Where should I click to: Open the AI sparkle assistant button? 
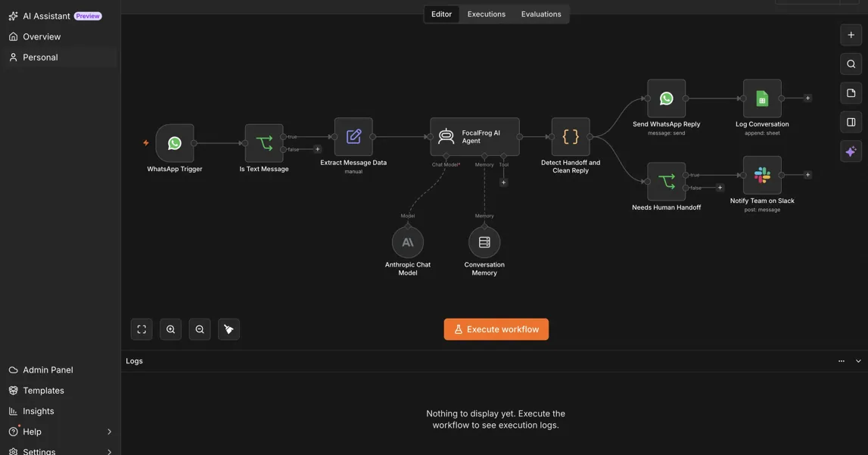(851, 151)
